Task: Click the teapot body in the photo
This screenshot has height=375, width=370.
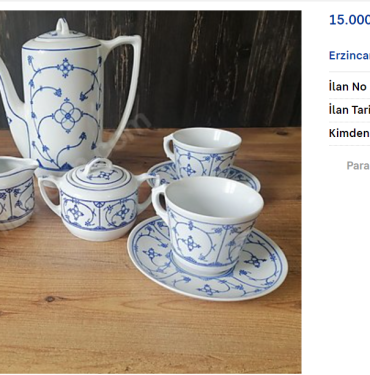Action: tap(62, 107)
